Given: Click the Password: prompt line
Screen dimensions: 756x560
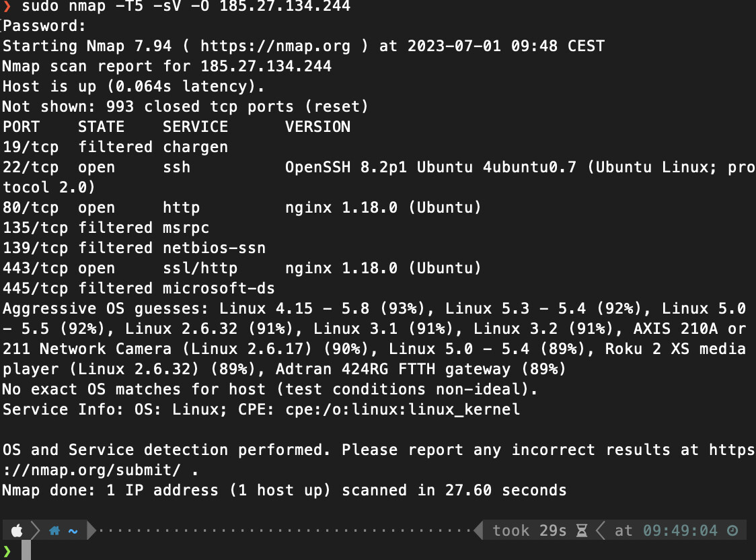Looking at the screenshot, I should pyautogui.click(x=44, y=26).
